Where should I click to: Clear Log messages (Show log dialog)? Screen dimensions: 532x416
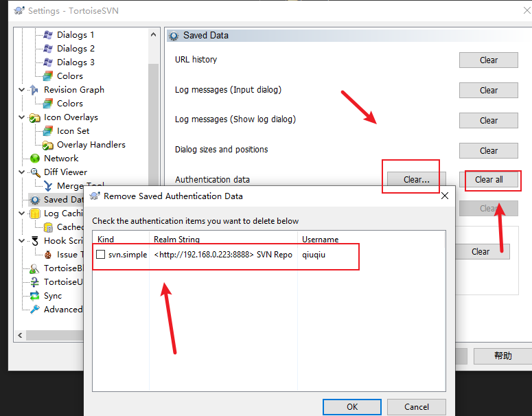(489, 120)
